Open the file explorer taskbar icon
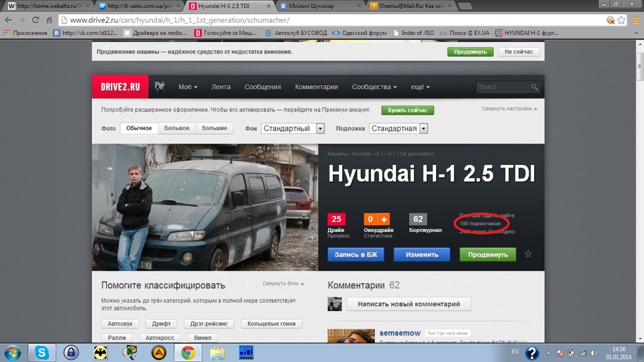 pos(217,353)
